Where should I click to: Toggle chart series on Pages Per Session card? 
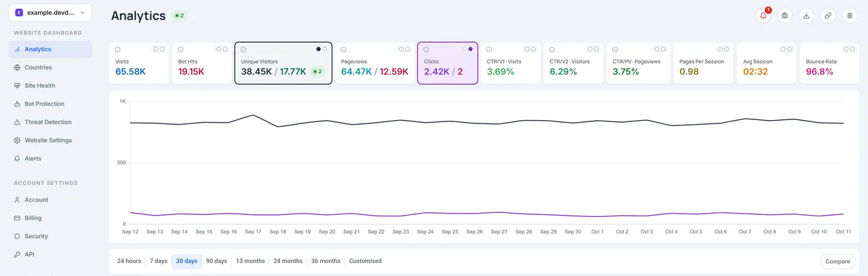pyautogui.click(x=724, y=49)
